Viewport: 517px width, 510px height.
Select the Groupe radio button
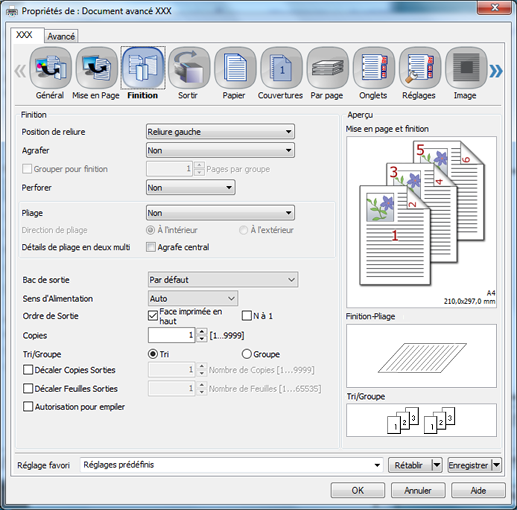[x=247, y=354]
